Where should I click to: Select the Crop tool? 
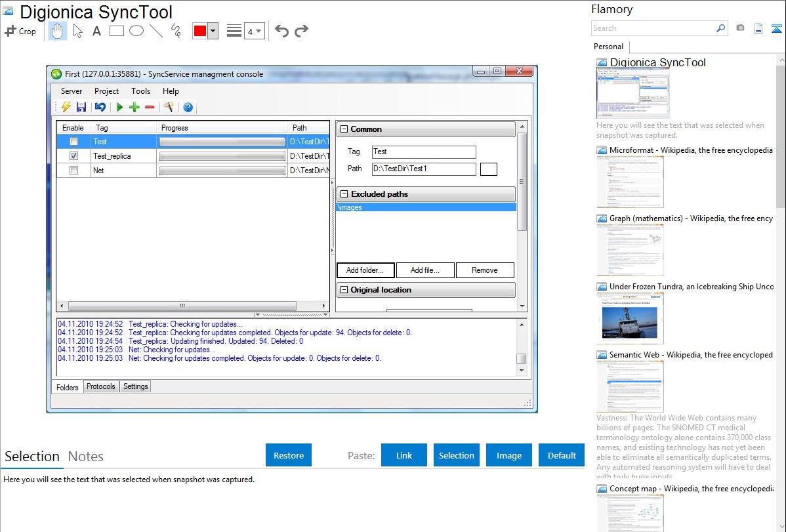click(x=20, y=31)
